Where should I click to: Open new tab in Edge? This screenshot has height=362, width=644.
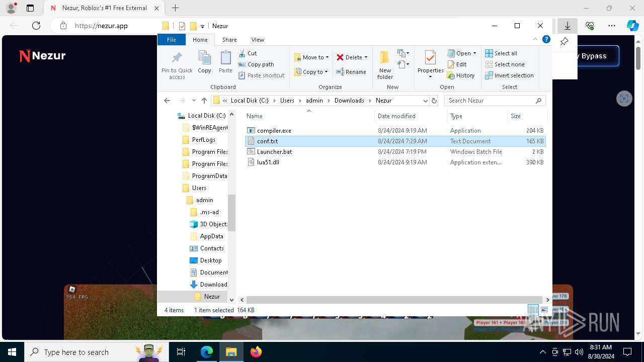(x=175, y=8)
